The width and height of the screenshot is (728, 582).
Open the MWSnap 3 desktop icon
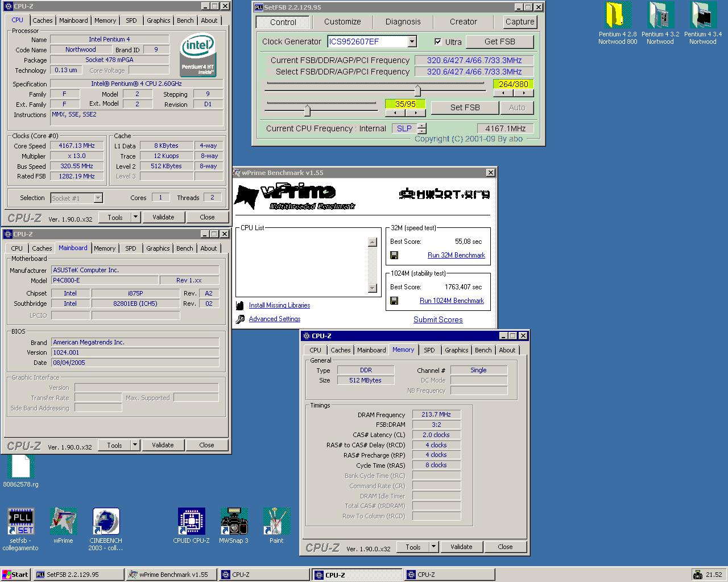tap(234, 522)
